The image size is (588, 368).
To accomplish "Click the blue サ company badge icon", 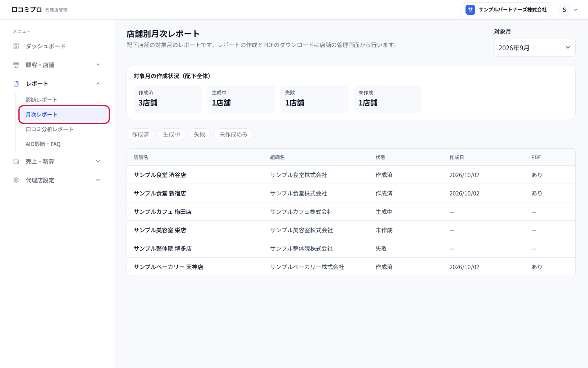I will tap(470, 10).
